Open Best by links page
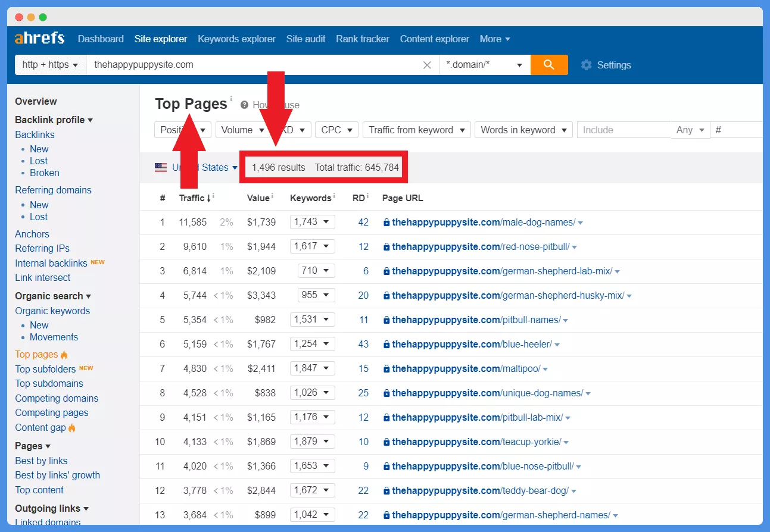This screenshot has height=532, width=770. tap(41, 461)
